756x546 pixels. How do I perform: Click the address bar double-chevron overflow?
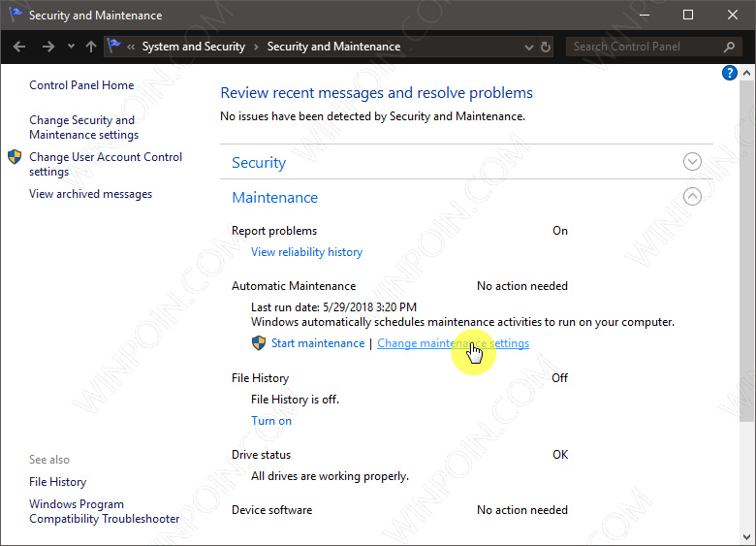pos(131,47)
